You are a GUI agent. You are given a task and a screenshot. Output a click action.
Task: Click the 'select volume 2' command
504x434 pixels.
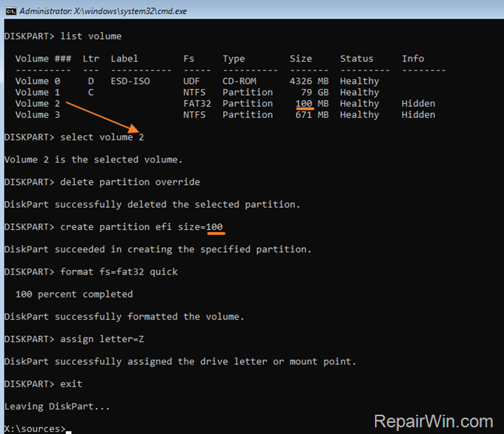[102, 137]
